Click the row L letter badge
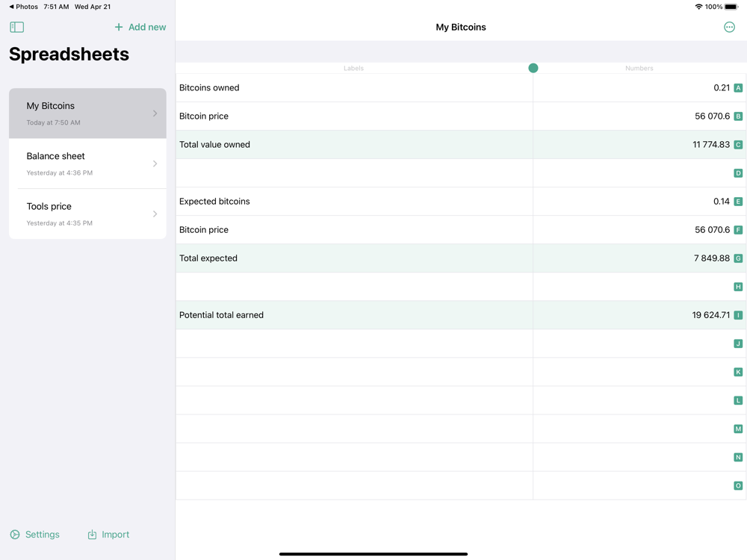Viewport: 747px width, 560px height. point(738,400)
